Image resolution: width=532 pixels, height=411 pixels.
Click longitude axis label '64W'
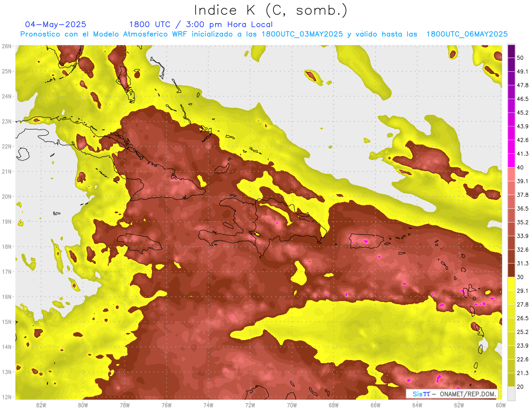point(417,405)
